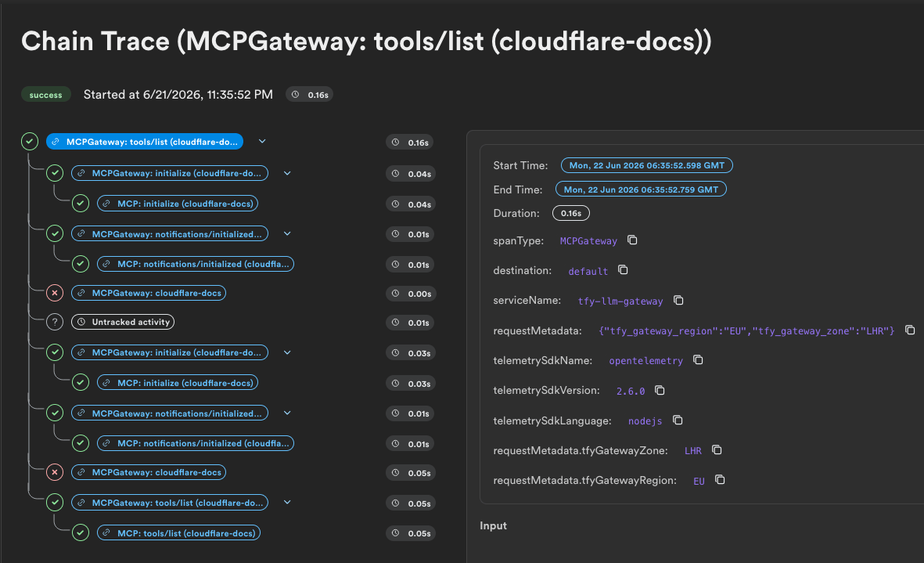This screenshot has height=563, width=924.
Task: Click the 0.00s duration badge
Action: (412, 293)
